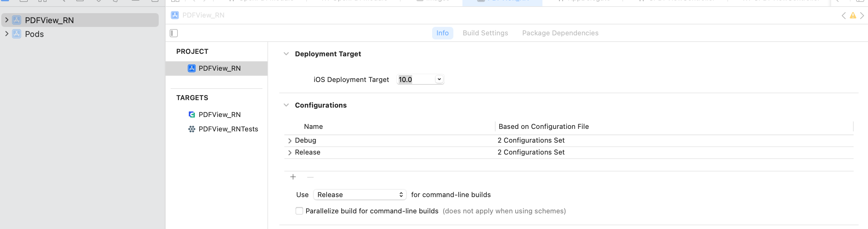
Task: Switch to the Build Settings tab
Action: 485,33
